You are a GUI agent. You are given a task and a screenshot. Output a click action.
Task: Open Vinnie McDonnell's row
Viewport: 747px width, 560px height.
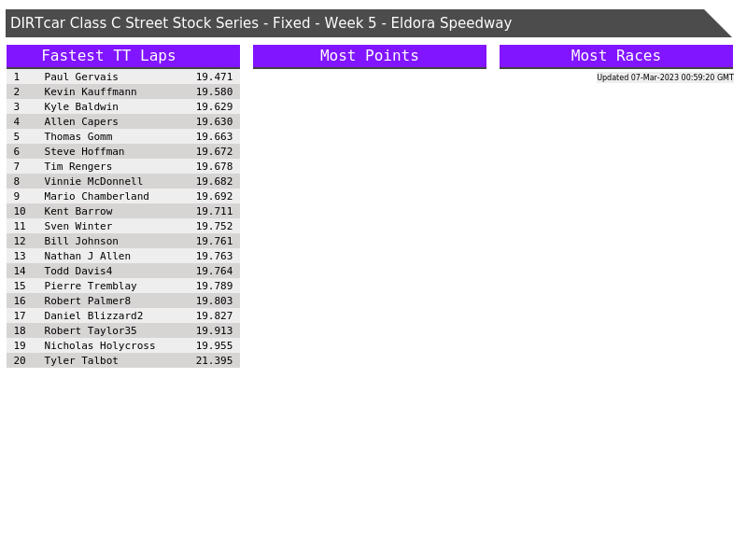click(x=93, y=181)
